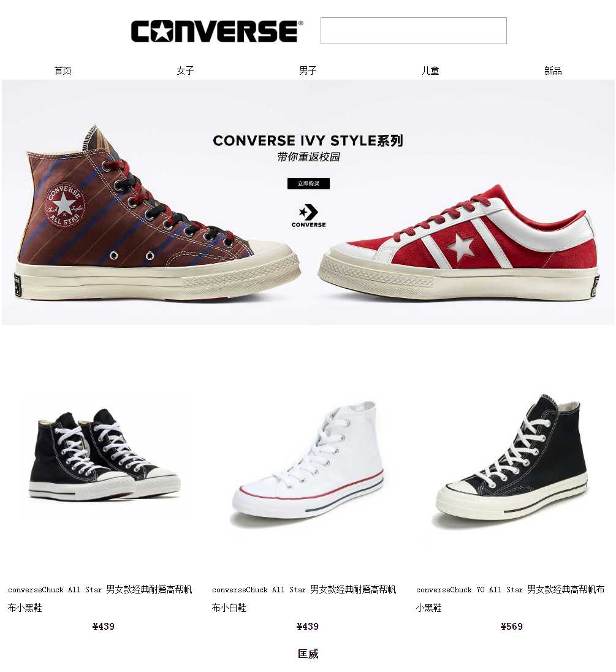The width and height of the screenshot is (616, 672).
Task: Focus the search box beside the logo
Action: click(413, 31)
